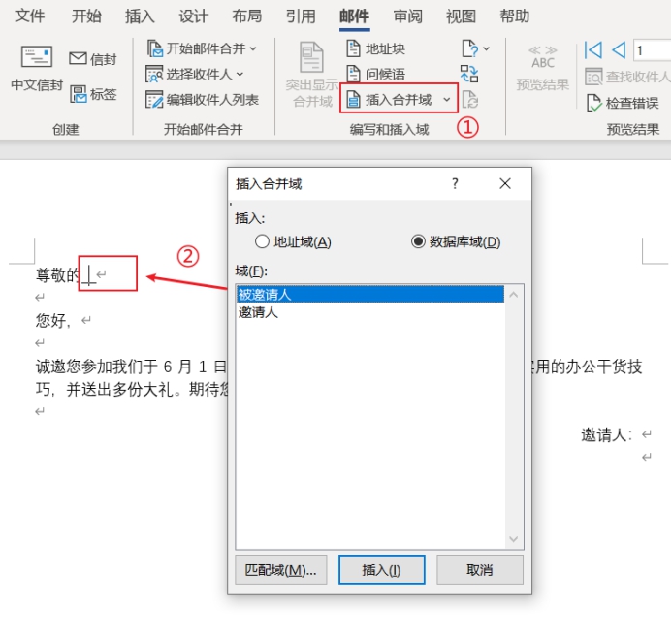Switch to the 引用 ribbon tab
Viewport: 672px width, 638px height.
pyautogui.click(x=300, y=16)
